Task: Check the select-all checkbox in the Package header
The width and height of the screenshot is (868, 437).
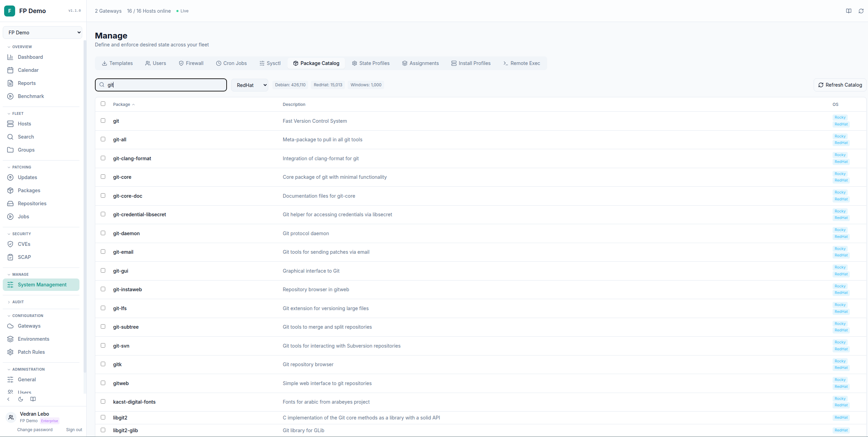Action: [x=103, y=103]
